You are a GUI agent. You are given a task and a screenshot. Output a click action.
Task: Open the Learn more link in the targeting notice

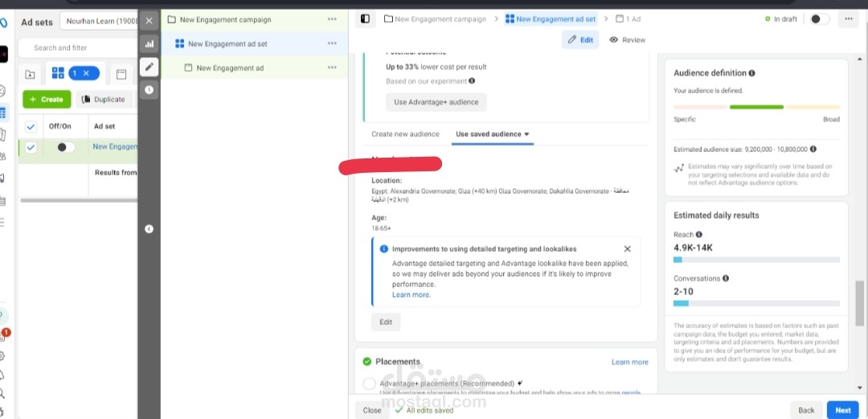coord(411,295)
